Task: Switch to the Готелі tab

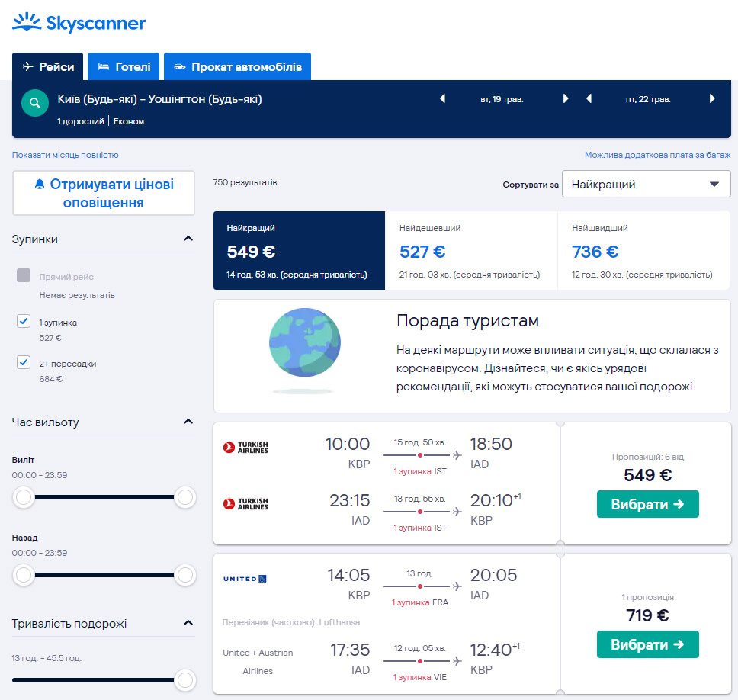Action: (x=124, y=66)
